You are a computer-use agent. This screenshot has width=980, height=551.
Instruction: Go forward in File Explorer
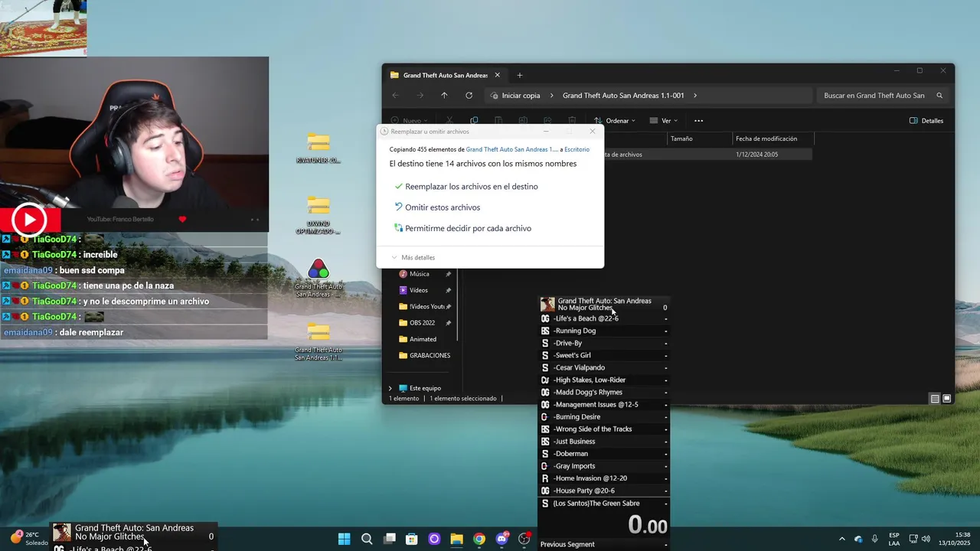(x=420, y=96)
